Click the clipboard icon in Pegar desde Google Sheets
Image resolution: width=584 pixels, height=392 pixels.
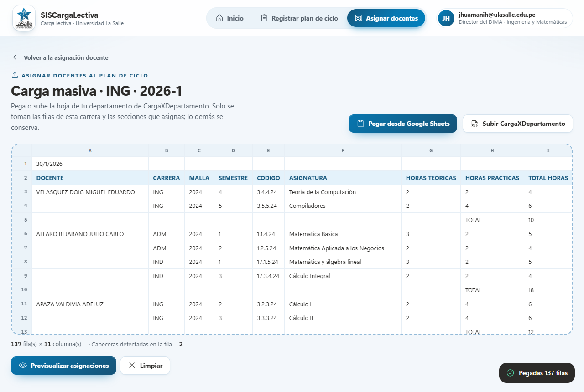[x=360, y=124]
